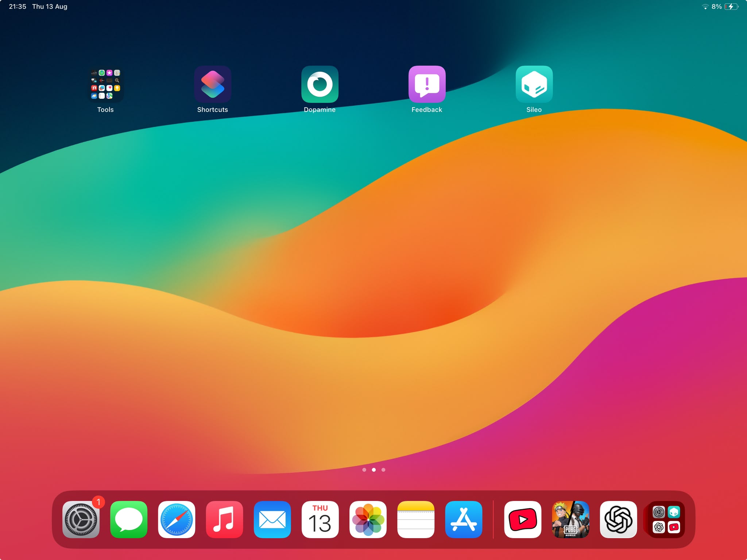The width and height of the screenshot is (747, 560).
Task: Launch Safari from the dock
Action: [177, 520]
